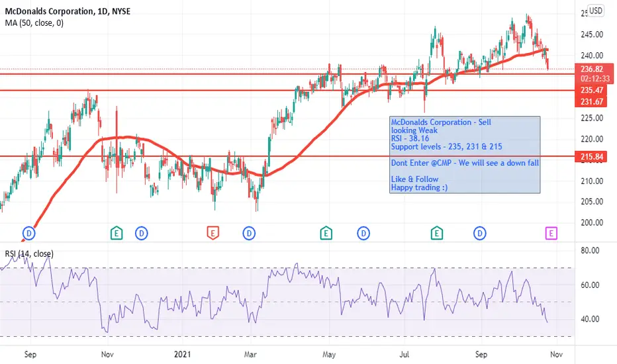Click the 225.00 price axis label
The width and height of the screenshot is (617, 364).
point(592,118)
